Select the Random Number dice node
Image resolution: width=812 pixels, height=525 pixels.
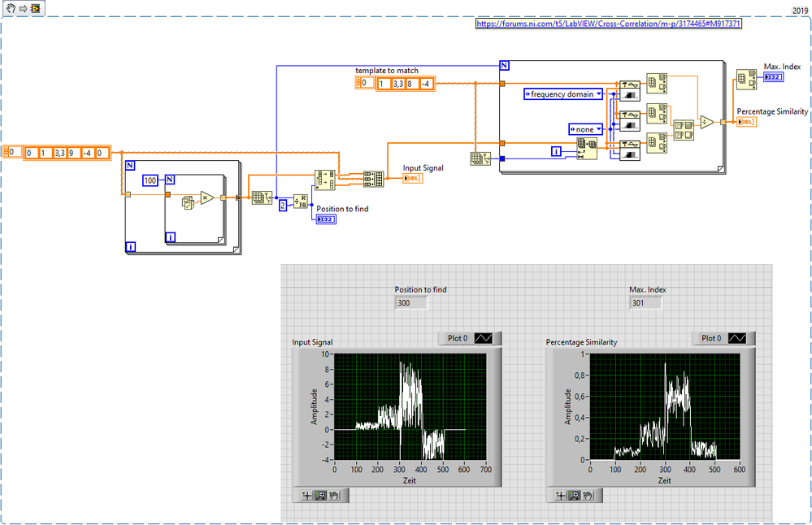(x=188, y=202)
